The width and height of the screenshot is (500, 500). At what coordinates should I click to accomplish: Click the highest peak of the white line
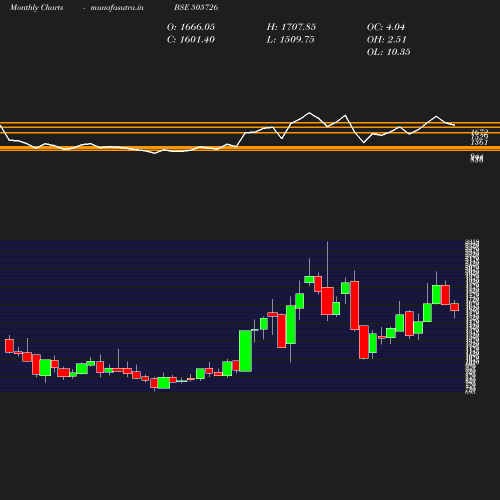(309, 113)
